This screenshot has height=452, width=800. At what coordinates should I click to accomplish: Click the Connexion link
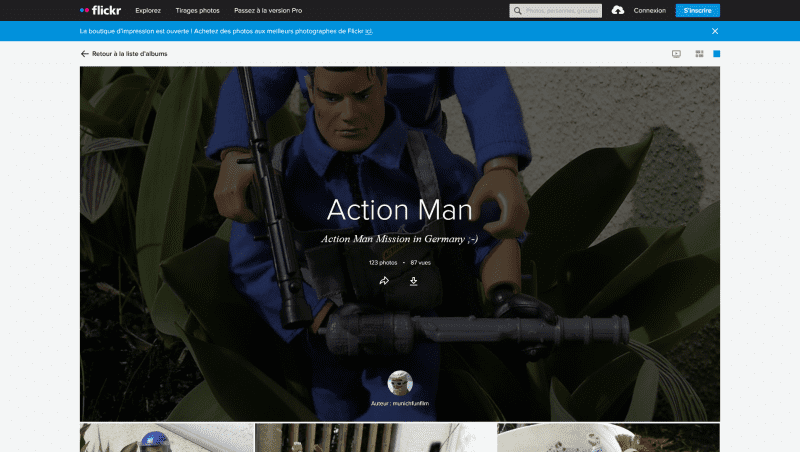[x=649, y=11]
